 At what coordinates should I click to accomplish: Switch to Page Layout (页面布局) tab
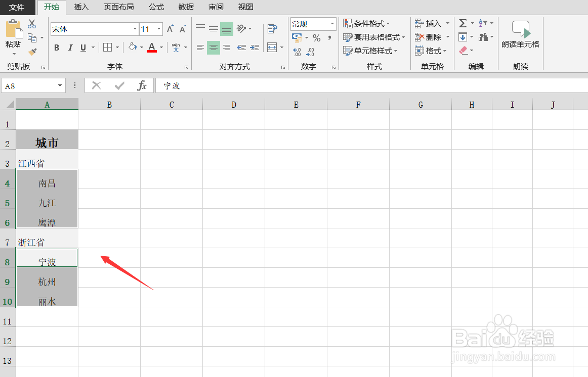click(118, 7)
